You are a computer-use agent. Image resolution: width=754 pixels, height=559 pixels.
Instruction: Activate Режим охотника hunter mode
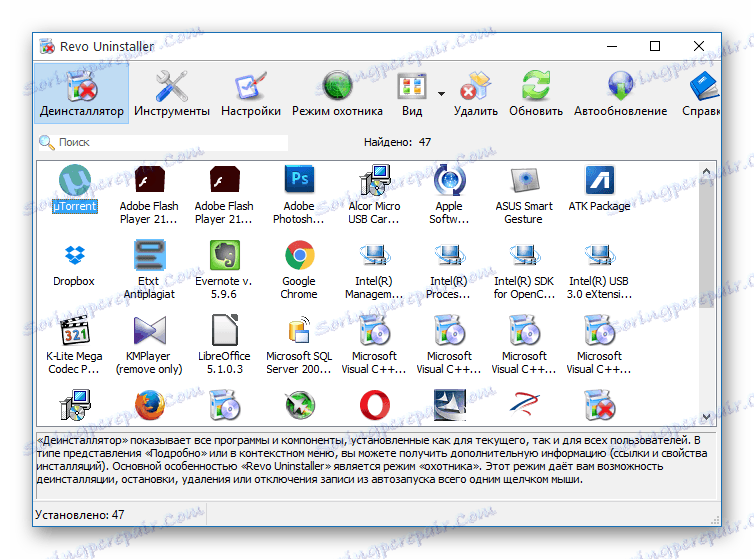[x=337, y=93]
